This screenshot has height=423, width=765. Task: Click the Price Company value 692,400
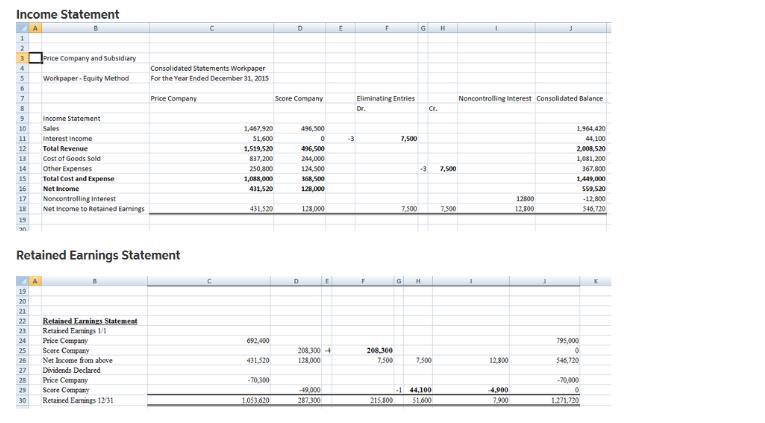click(x=258, y=341)
